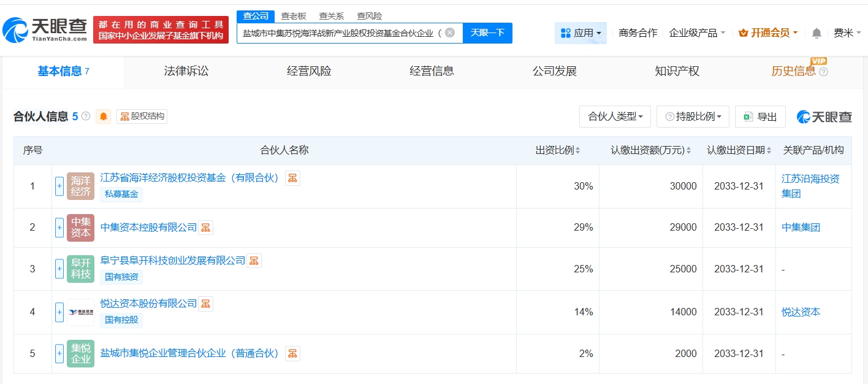Click the 中集资本 logo thumbnail
Image resolution: width=868 pixels, height=384 pixels.
point(80,228)
